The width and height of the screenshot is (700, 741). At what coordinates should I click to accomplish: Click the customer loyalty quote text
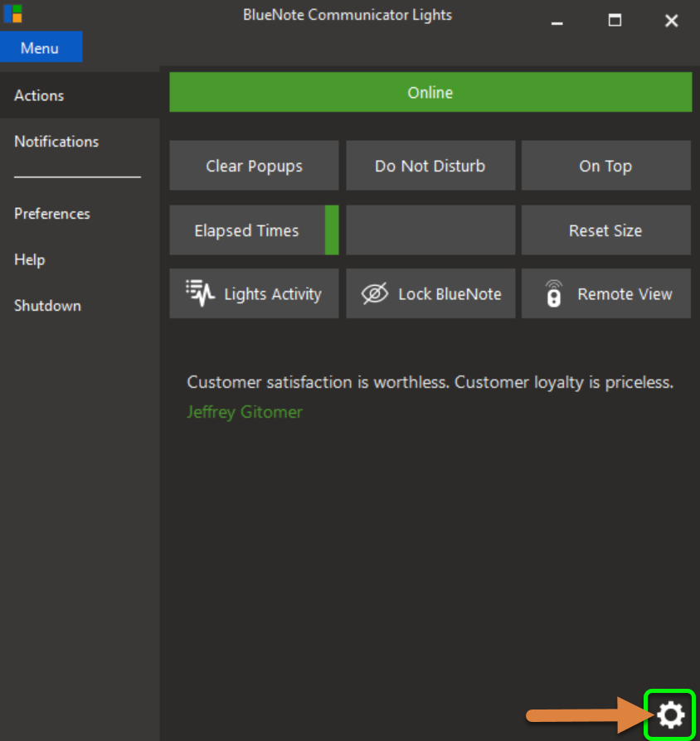[430, 382]
